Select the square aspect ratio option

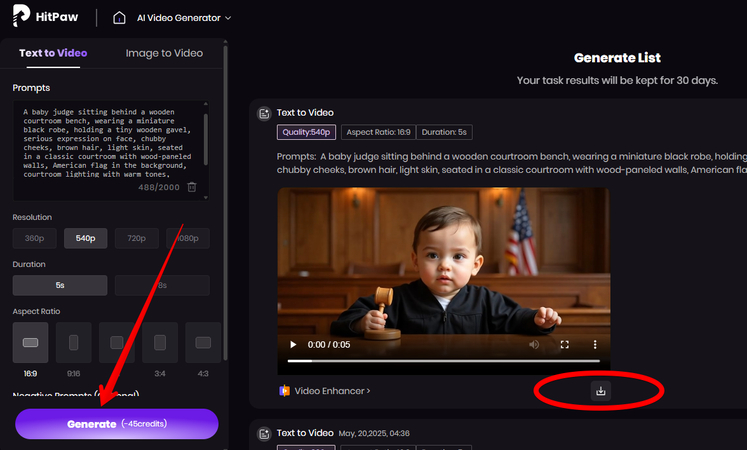pyautogui.click(x=117, y=342)
